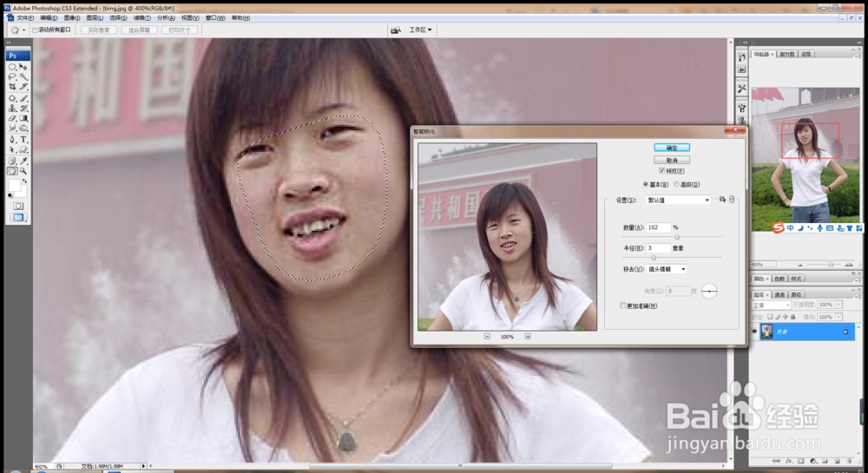Switch to the 路径 tab
This screenshot has width=868, height=473.
[x=796, y=294]
